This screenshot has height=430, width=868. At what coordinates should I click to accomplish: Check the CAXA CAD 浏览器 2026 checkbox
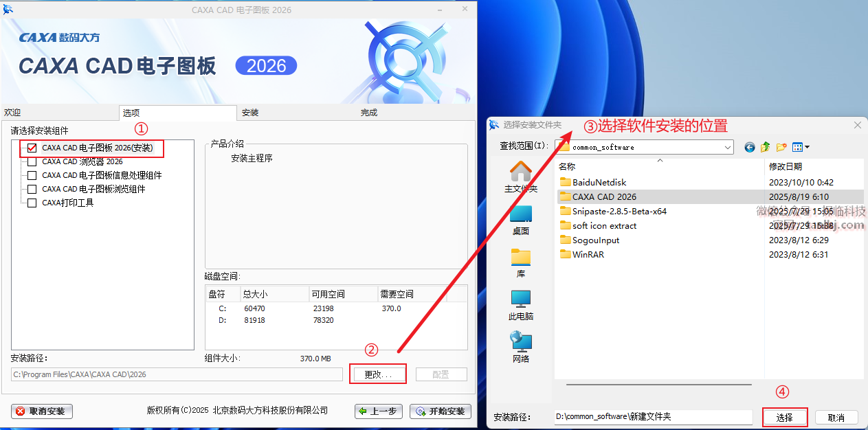[32, 161]
